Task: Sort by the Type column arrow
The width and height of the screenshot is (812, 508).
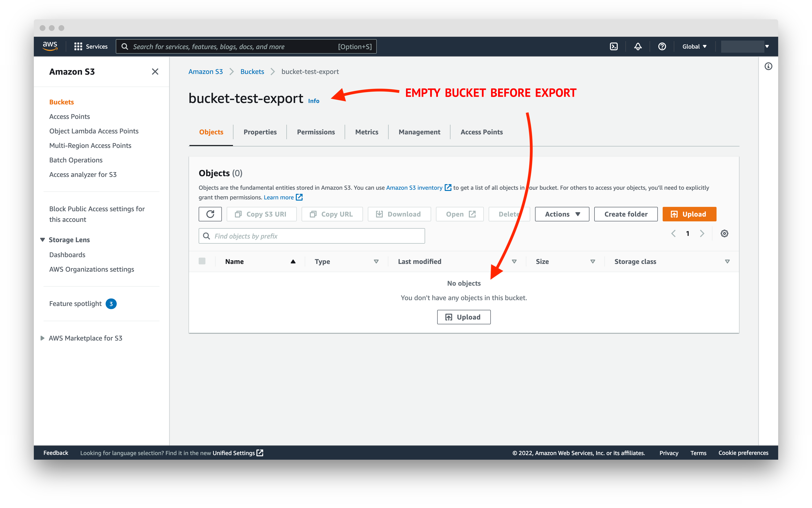Action: 376,261
